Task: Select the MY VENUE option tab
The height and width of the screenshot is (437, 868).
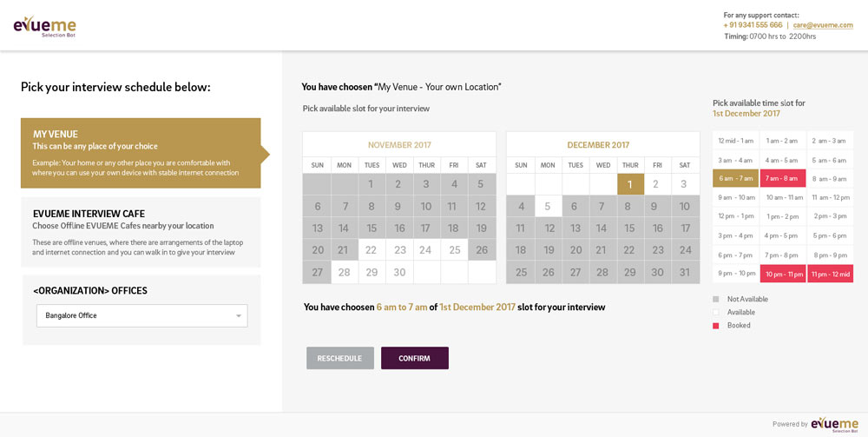Action: tap(141, 154)
